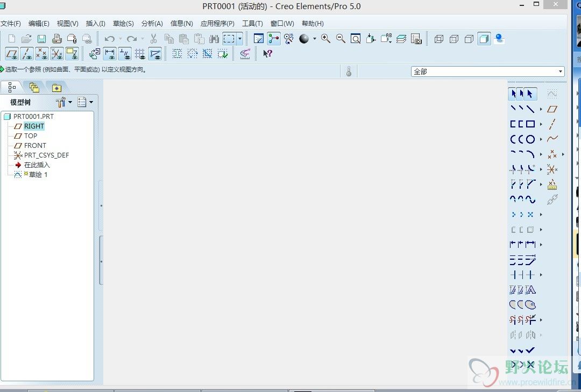Switch to the folder browser tab

click(34, 88)
